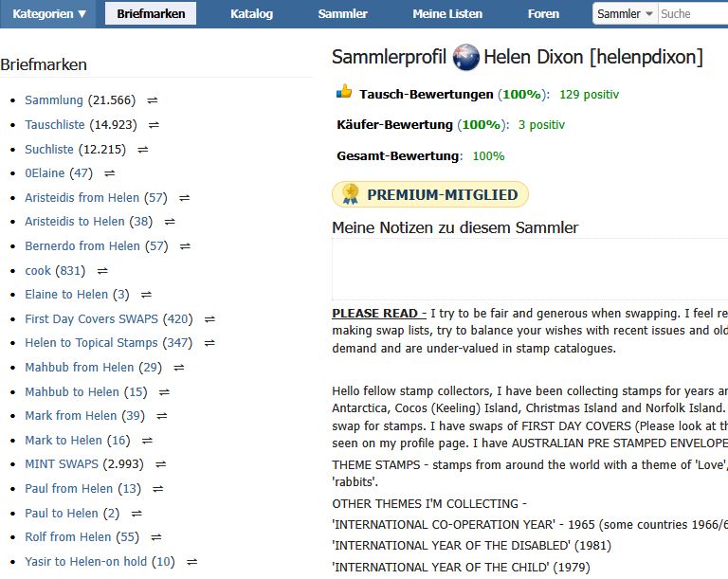Click the swap arrows icon next to Sammlung

click(x=153, y=100)
